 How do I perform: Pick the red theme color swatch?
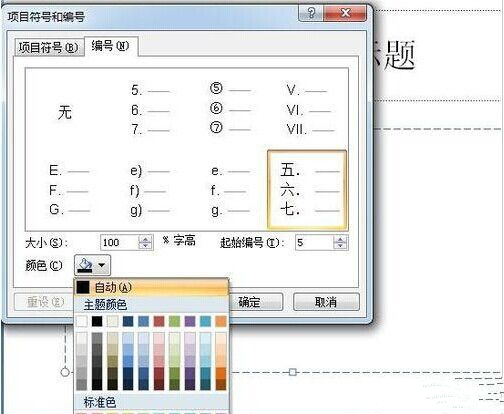[159, 321]
